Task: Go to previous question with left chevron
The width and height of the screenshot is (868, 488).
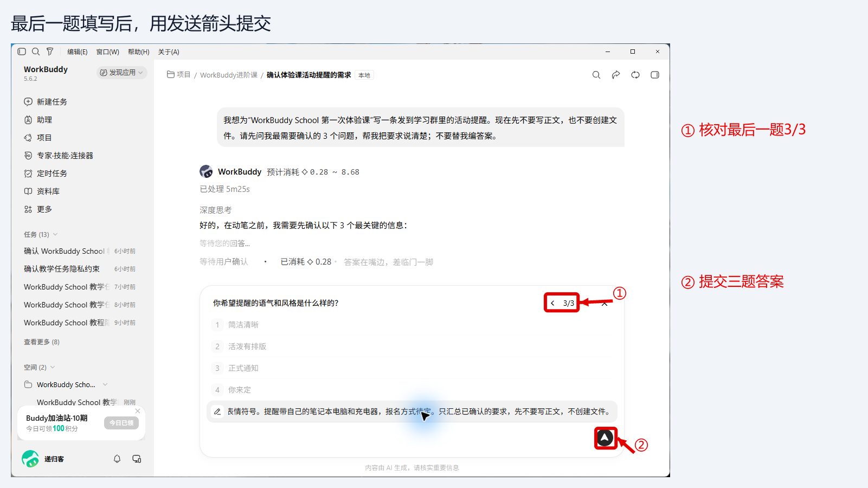Action: [552, 303]
